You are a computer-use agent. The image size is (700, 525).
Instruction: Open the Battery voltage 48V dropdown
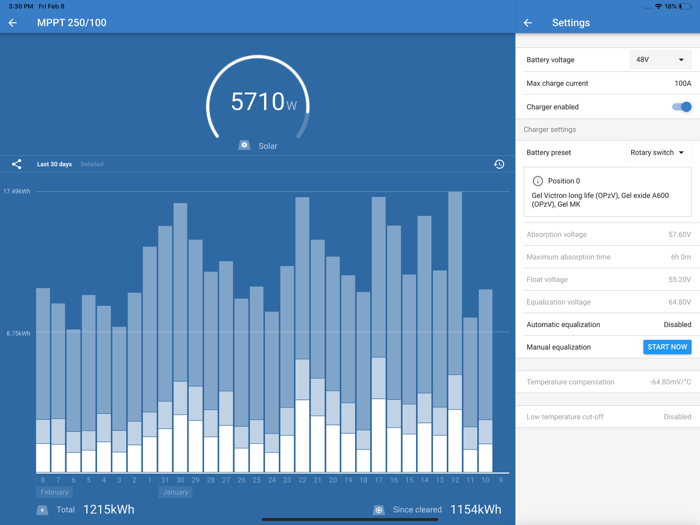660,60
